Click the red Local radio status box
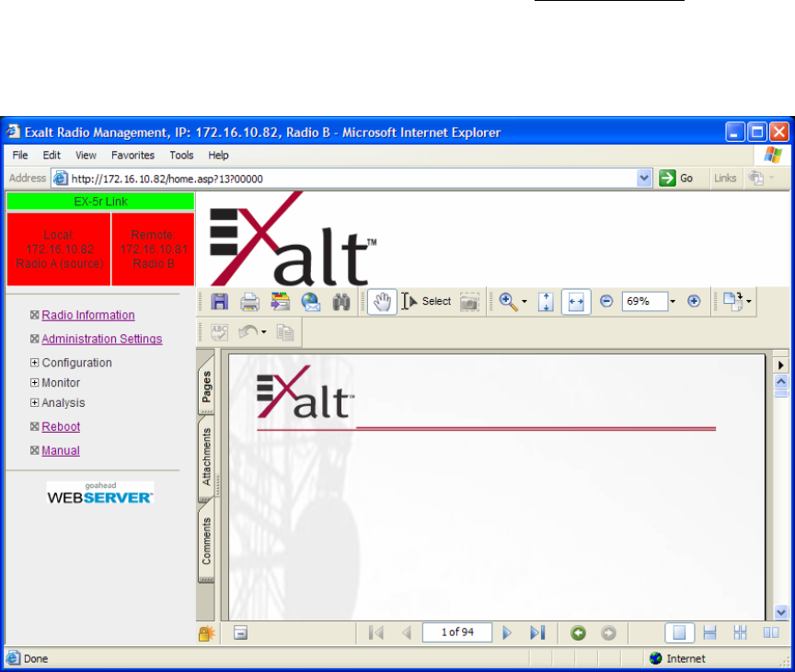Screen dimensions: 795x672 (59, 249)
